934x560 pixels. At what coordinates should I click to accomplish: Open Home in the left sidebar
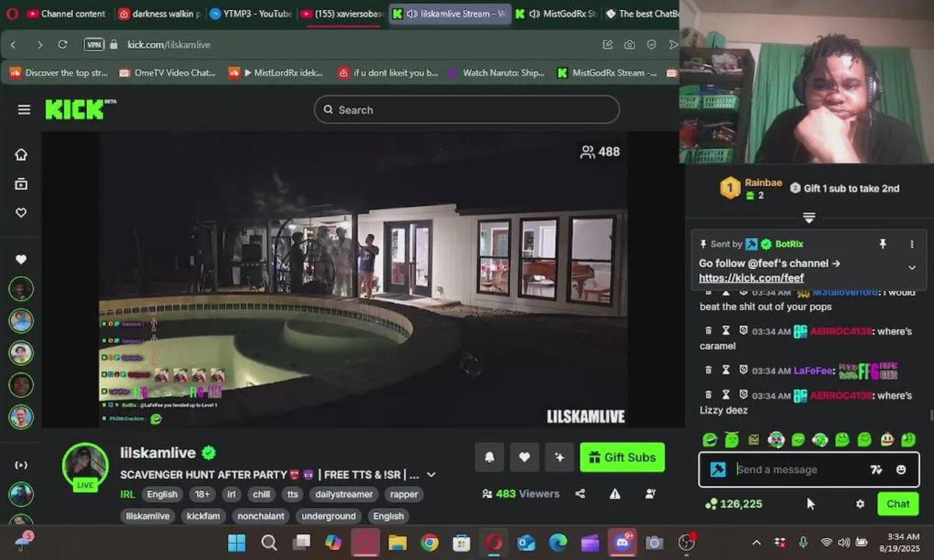pos(21,154)
